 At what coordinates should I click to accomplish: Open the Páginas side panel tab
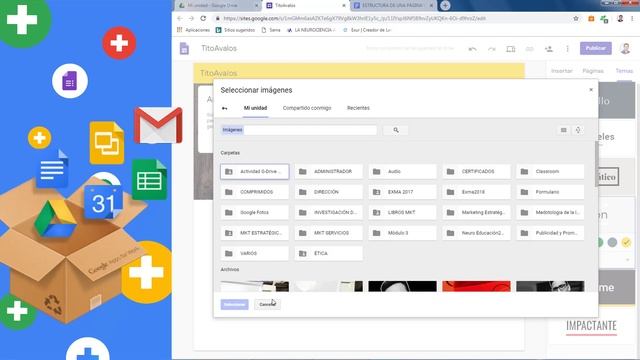[593, 71]
